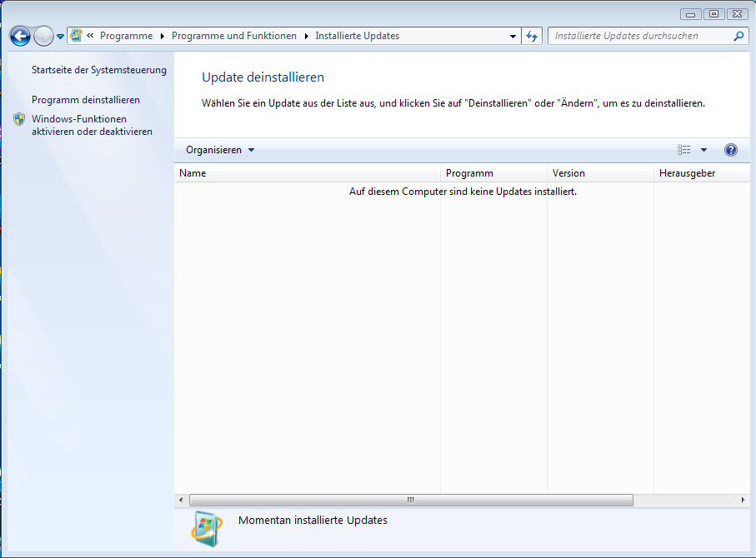Click 'Momentan installierte Updates' text
756x558 pixels.
coord(313,521)
